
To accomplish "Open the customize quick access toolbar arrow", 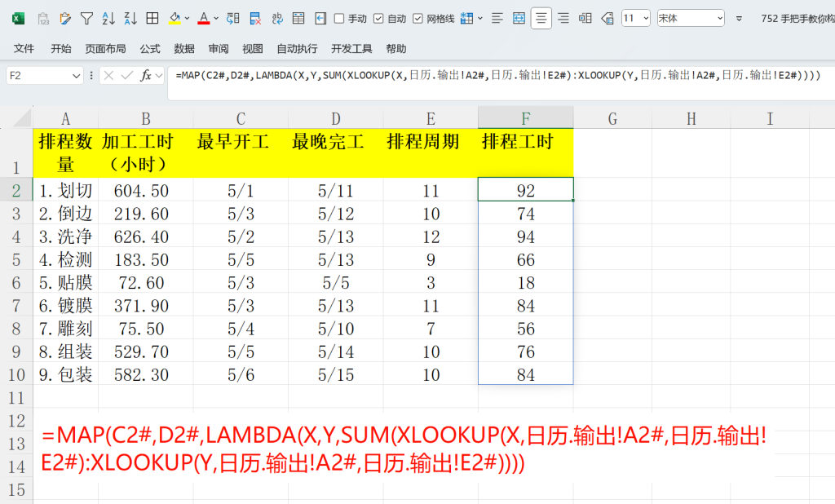I will pos(739,19).
